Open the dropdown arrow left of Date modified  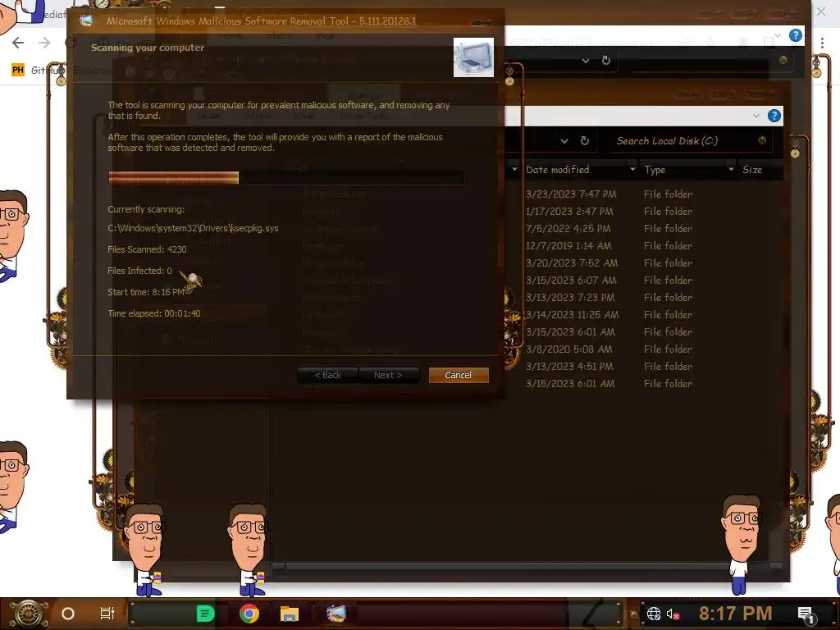[x=514, y=169]
